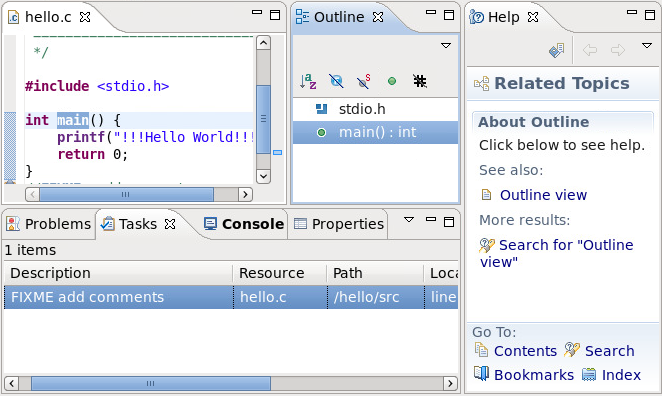Click the Show in external window icon in the Help toolbar
Image resolution: width=662 pixels, height=396 pixels.
[x=556, y=51]
